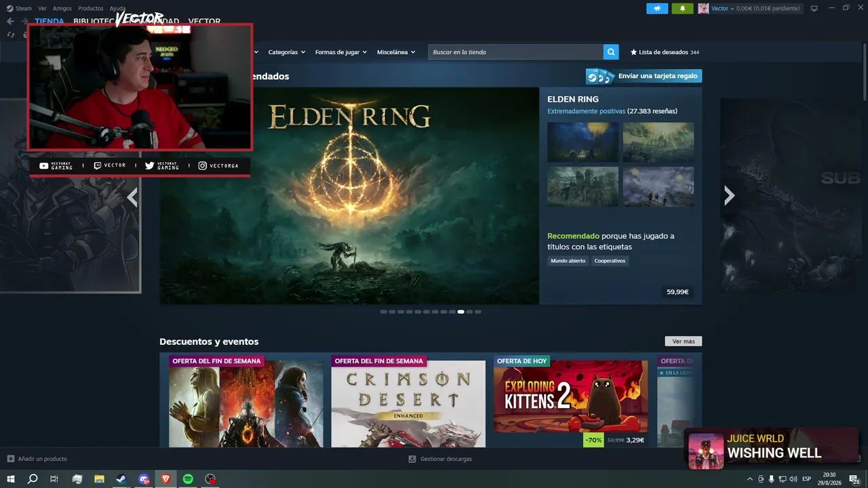Go back with the navigation arrow

10,21
